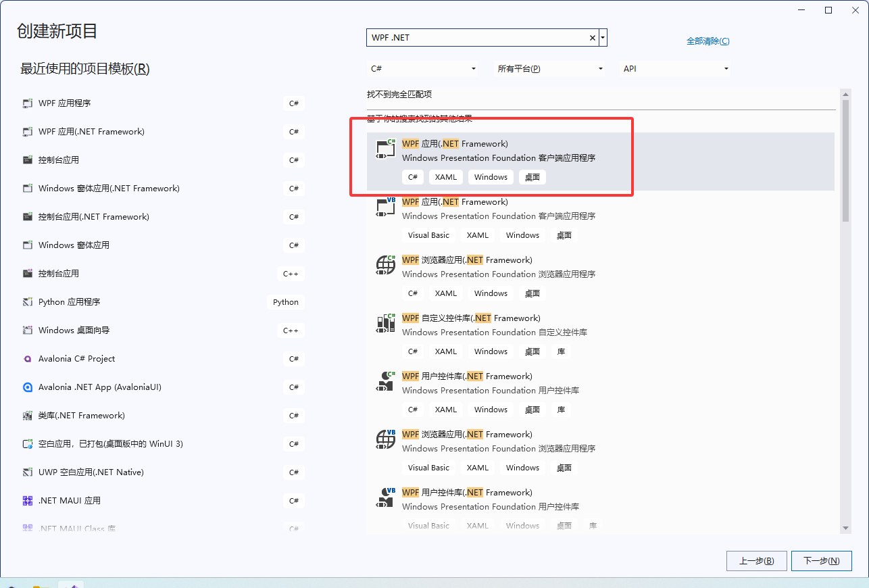Select the UWP 空白应用(.NET Native) icon

click(27, 472)
